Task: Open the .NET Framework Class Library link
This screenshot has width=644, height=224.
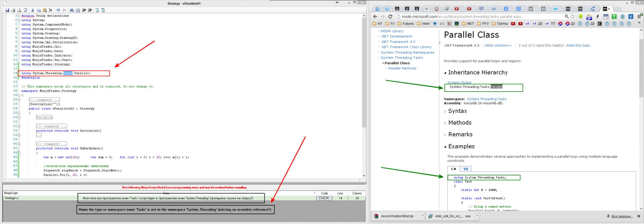Action: click(406, 47)
